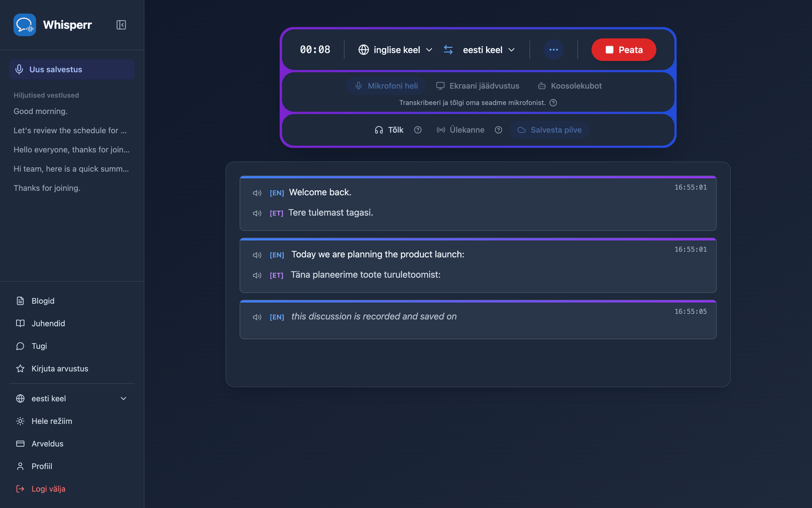This screenshot has height=508, width=812.
Task: Click the 00:08 recording timer
Action: coord(315,50)
